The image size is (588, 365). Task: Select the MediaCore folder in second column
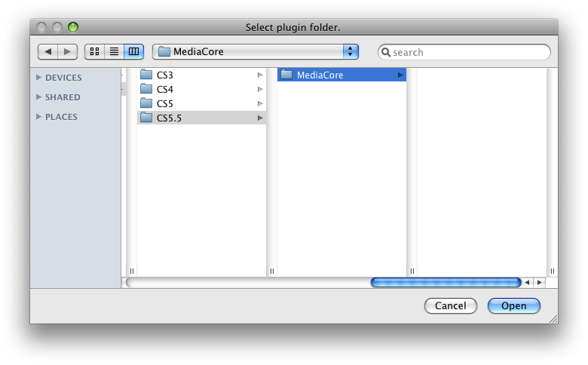320,75
